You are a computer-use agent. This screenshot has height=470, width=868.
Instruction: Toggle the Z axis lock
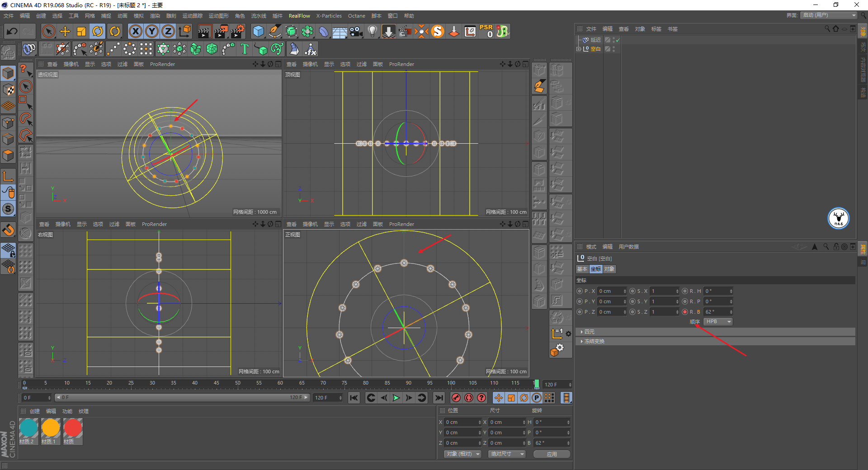tap(168, 31)
